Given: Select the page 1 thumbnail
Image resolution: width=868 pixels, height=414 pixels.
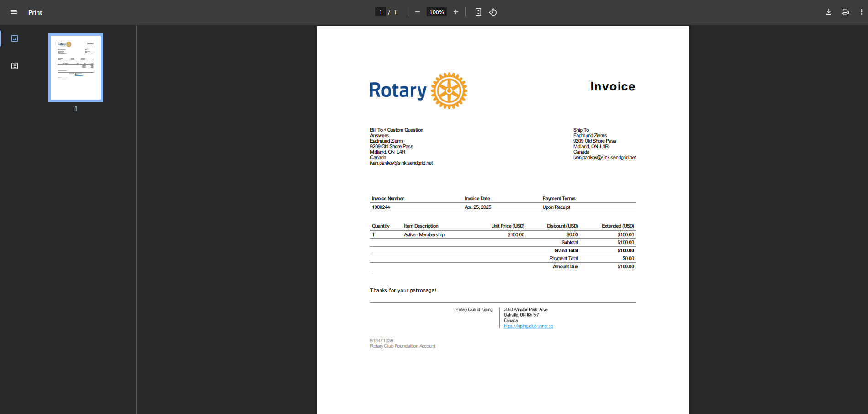Looking at the screenshot, I should (x=76, y=68).
